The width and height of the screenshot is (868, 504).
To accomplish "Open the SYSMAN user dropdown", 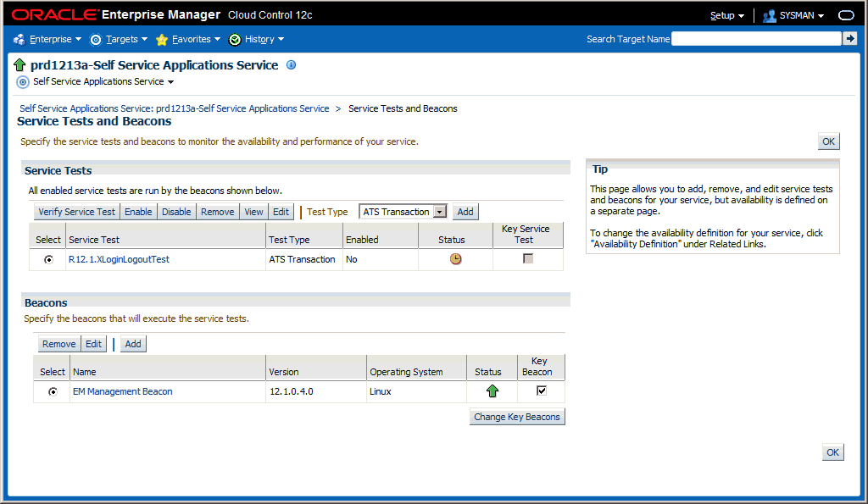I will (x=802, y=15).
